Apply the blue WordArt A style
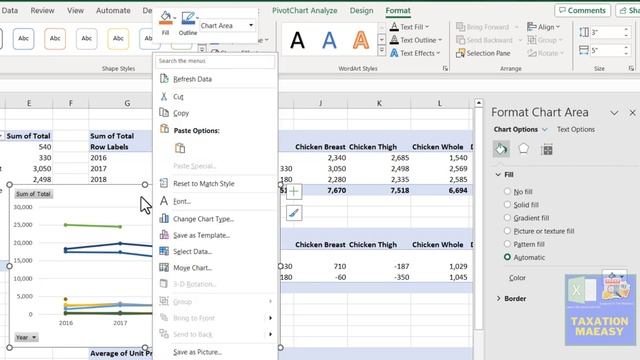This screenshot has height=360, width=640. [329, 40]
